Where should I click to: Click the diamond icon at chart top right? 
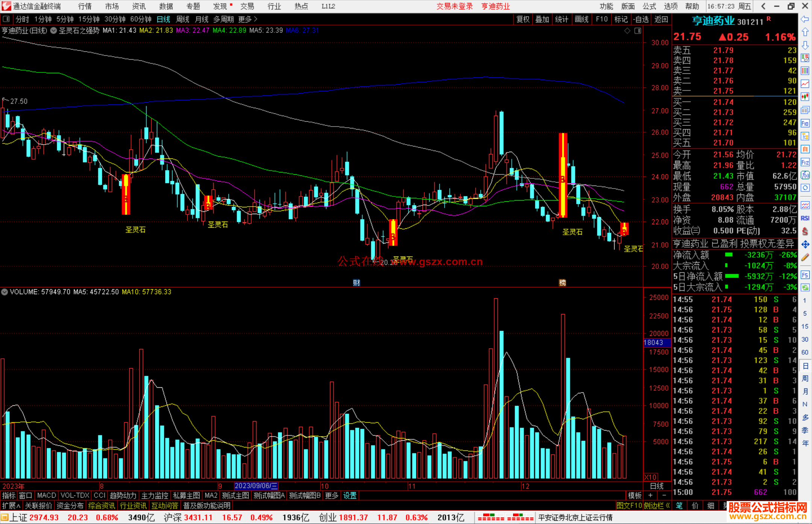click(x=627, y=31)
